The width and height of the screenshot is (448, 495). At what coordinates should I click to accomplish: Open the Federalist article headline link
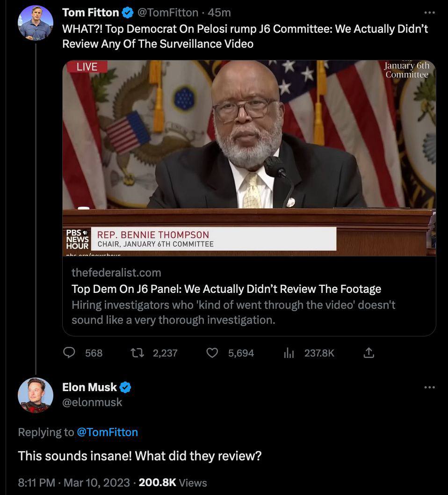[226, 289]
